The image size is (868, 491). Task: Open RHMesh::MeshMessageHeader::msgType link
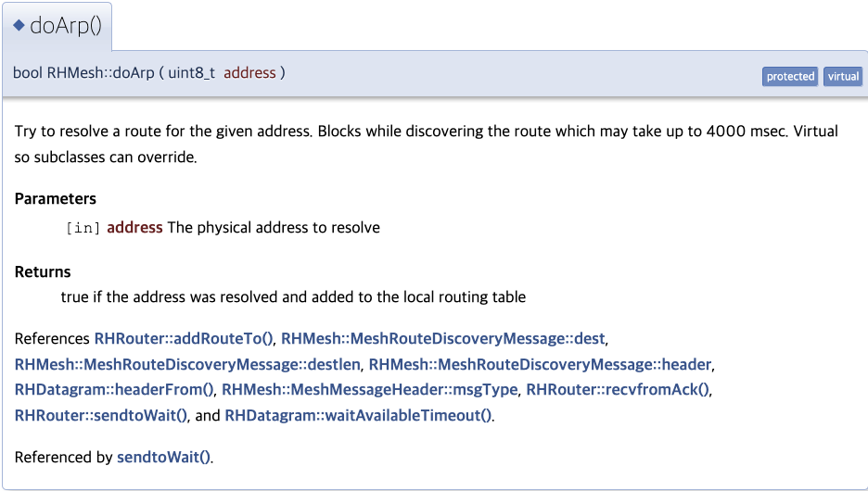370,389
